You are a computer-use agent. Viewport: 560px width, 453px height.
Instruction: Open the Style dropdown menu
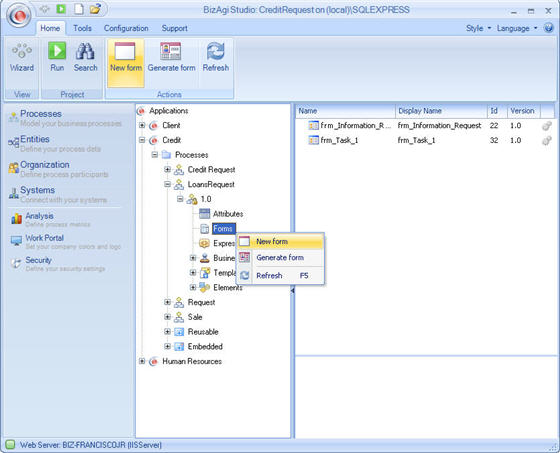[479, 28]
